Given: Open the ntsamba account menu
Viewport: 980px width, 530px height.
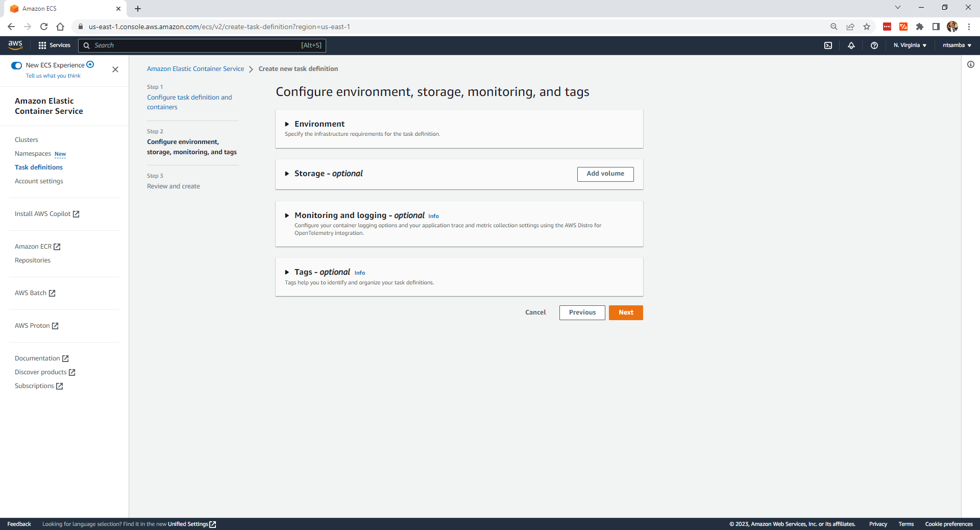Looking at the screenshot, I should (957, 45).
